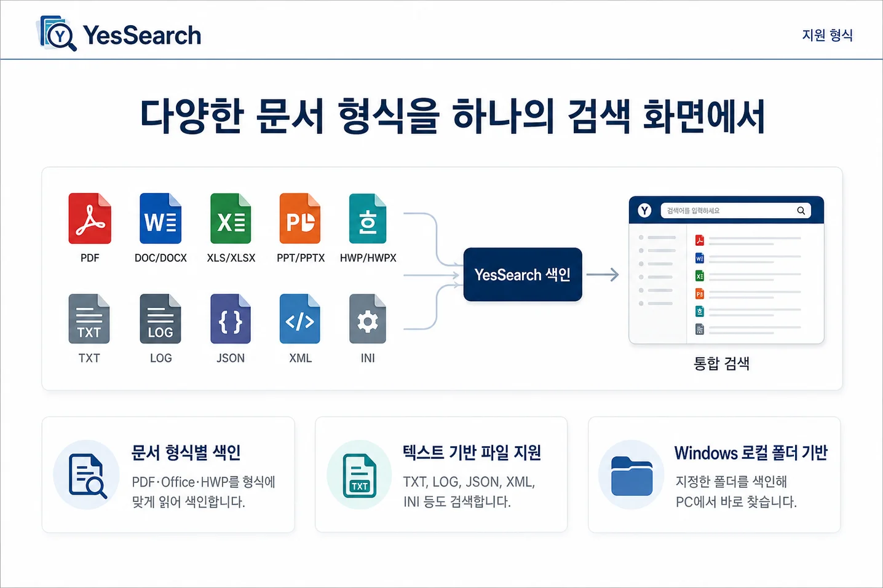Screen dimensions: 883x588
Task: Open the 지원 형식 menu item
Action: click(827, 35)
